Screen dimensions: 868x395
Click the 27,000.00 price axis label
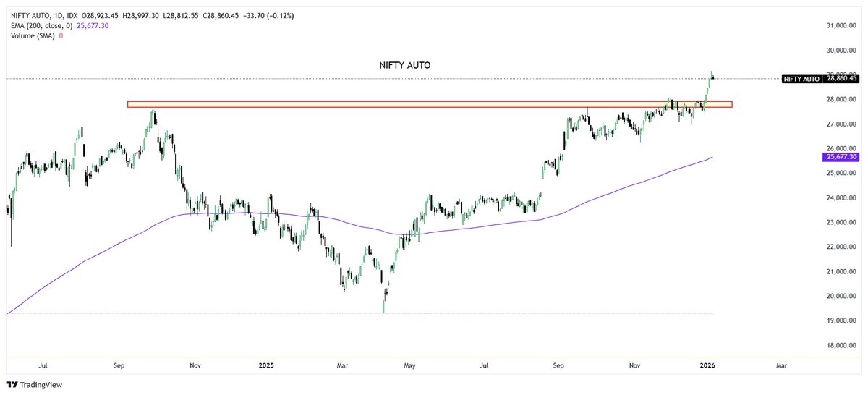coord(841,124)
